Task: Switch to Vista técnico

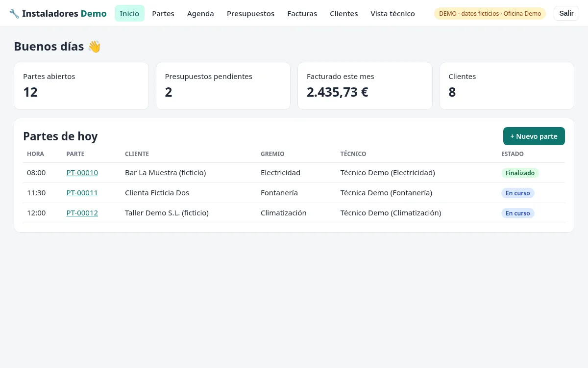Action: pos(392,14)
